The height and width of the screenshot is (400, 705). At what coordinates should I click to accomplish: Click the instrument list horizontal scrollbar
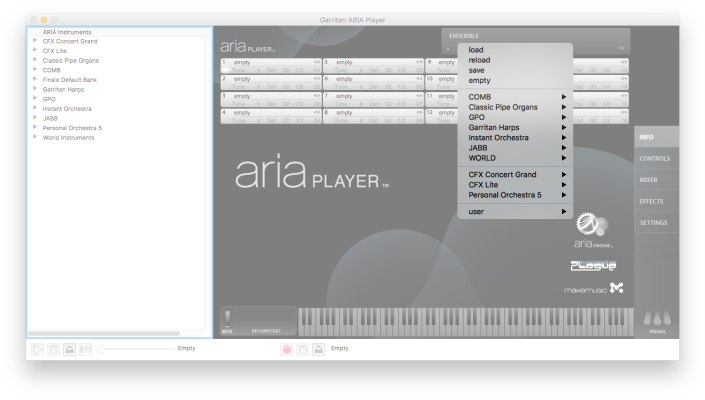[104, 333]
